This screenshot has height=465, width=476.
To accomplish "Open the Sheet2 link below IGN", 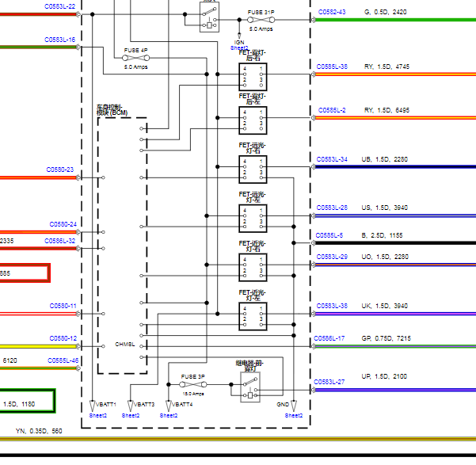I will point(239,48).
